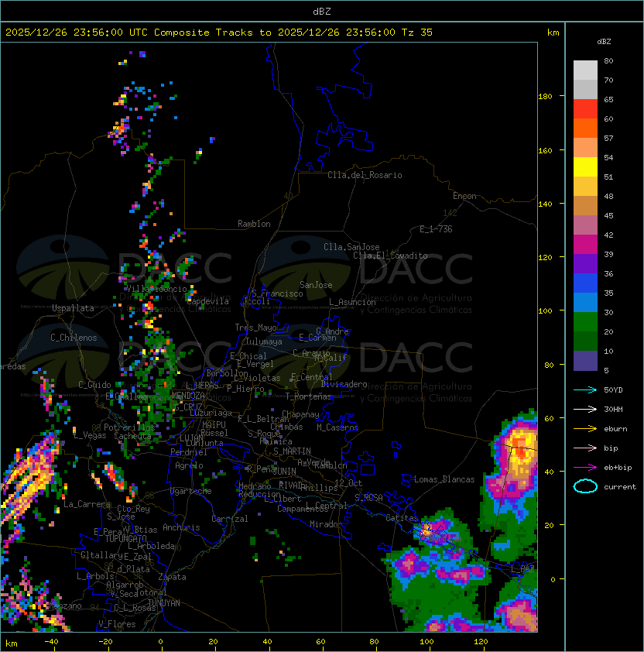
Task: Pick the green 20-30 dBZ swatch
Action: click(585, 322)
